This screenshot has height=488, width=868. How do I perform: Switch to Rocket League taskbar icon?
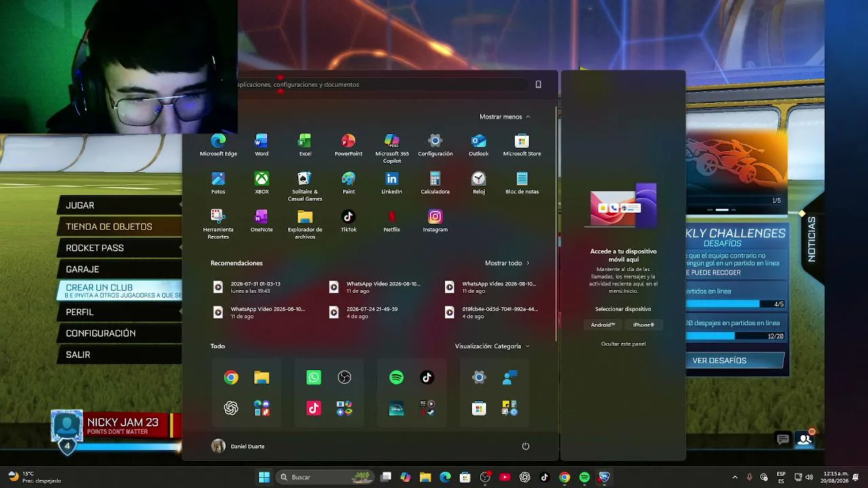pos(604,477)
